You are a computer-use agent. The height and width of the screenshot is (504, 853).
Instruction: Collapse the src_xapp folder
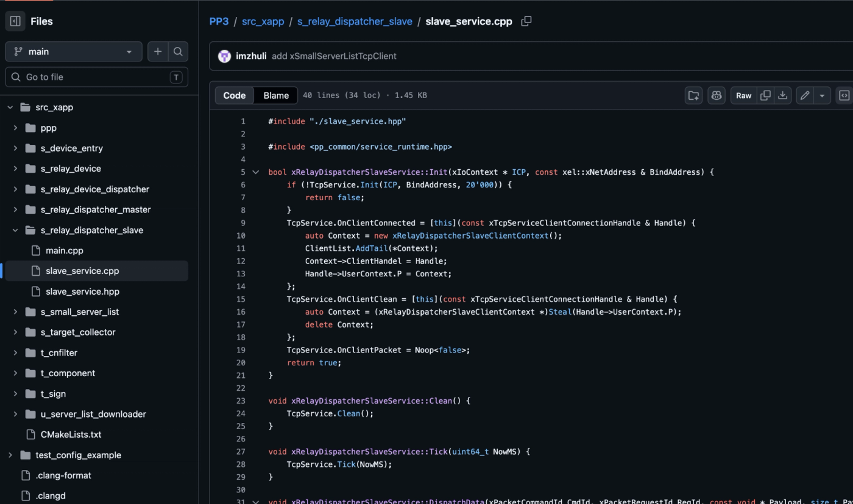(x=10, y=107)
